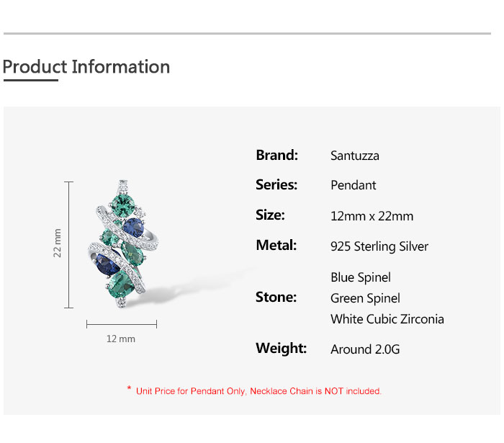Select the Pendant series value
Screen dimensions: 504x443
click(354, 185)
